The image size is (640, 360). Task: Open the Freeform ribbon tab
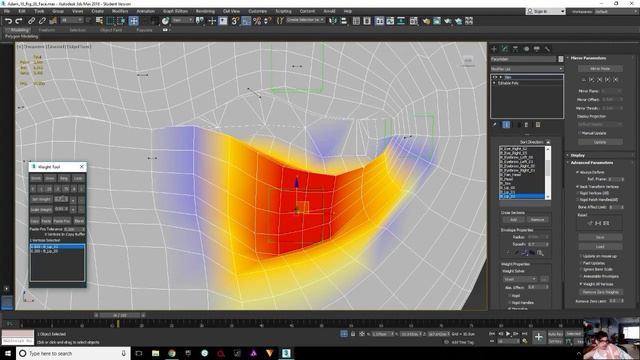tap(47, 30)
